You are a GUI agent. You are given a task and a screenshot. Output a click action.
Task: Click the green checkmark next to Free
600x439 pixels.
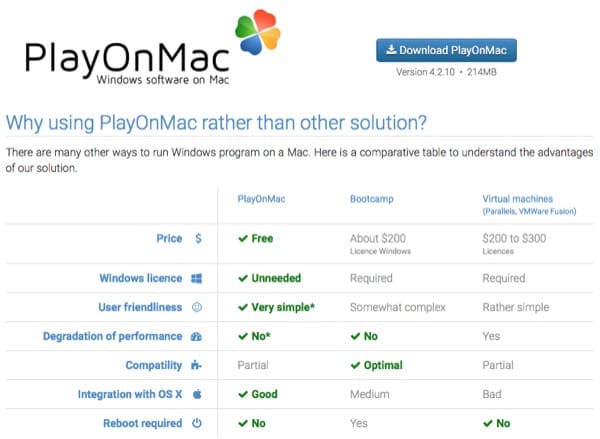pyautogui.click(x=242, y=239)
